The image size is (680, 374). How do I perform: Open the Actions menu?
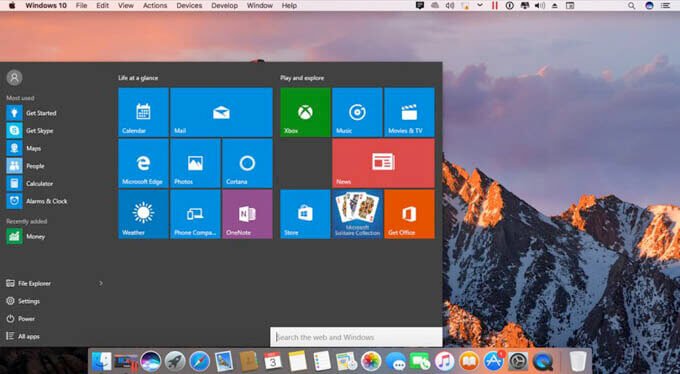155,6
